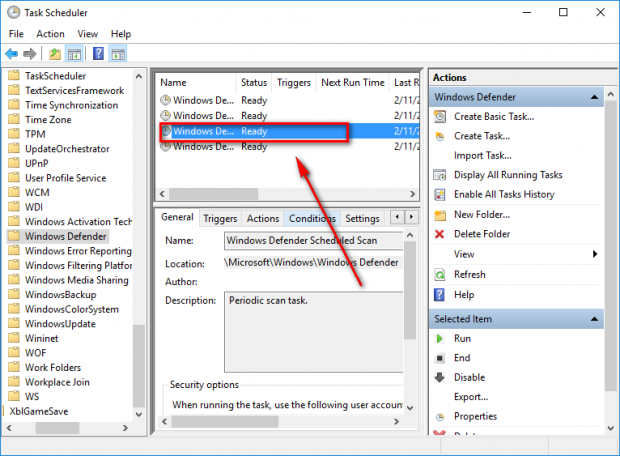Viewport: 620px width, 456px height.
Task: Click Enable All Tasks History action
Action: (504, 194)
